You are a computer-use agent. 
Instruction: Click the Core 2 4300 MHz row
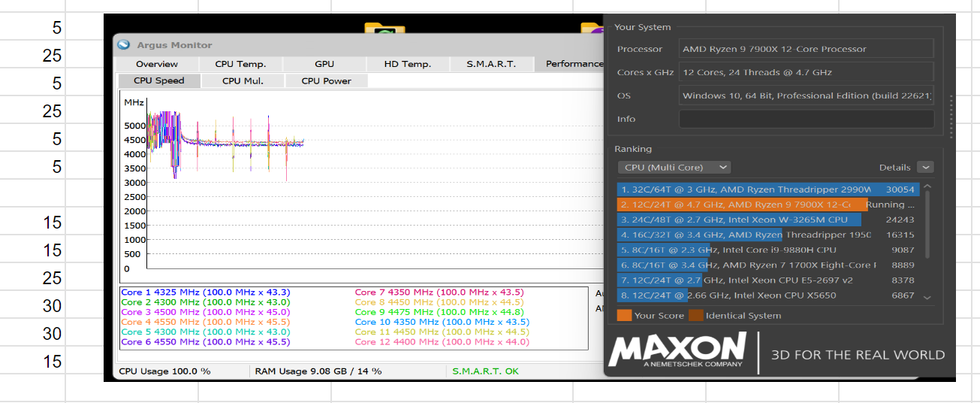point(205,301)
